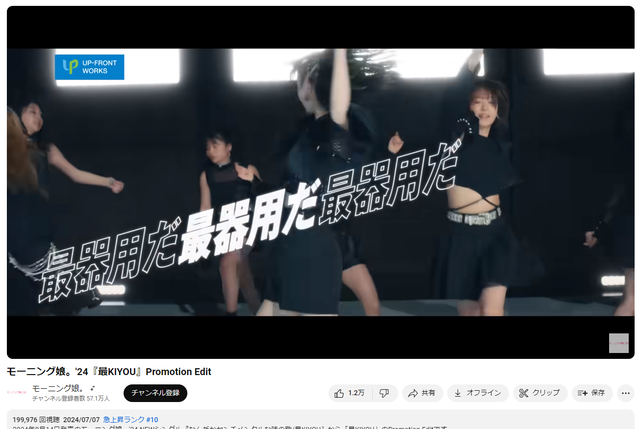Screen dimensions: 640x429
Task: Open the 急上昇ランク #10 trending link
Action: coord(131,420)
